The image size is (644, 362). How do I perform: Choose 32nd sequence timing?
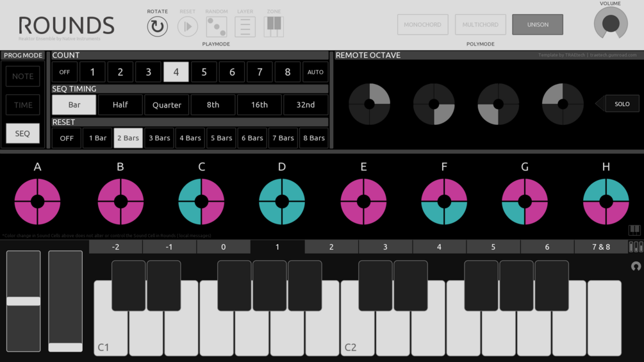point(306,104)
